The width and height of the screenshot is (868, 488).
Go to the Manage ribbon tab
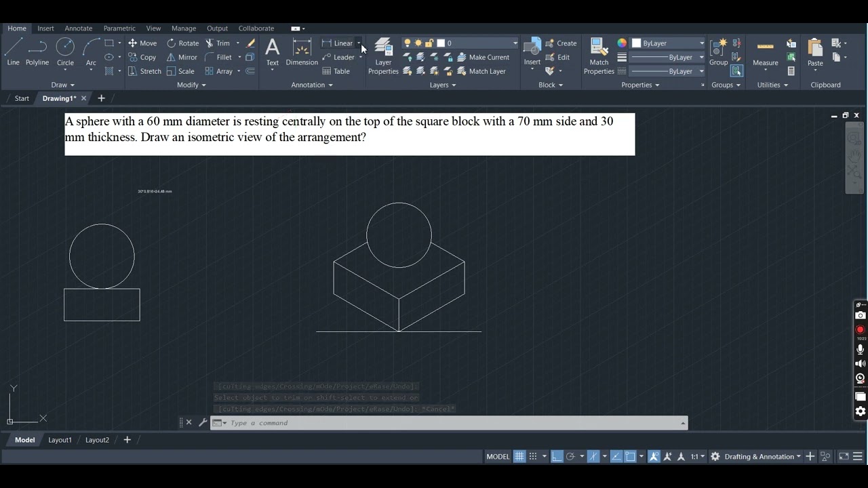(x=184, y=28)
